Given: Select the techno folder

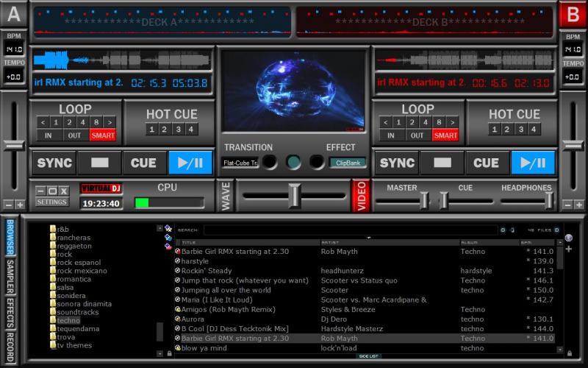Looking at the screenshot, I should tap(68, 320).
